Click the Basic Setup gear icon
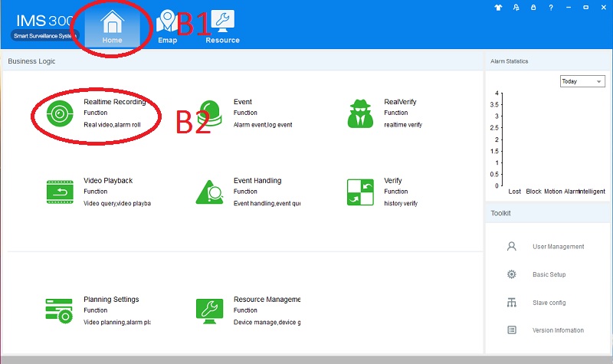Screen dimensions: 613x364 click(x=511, y=274)
